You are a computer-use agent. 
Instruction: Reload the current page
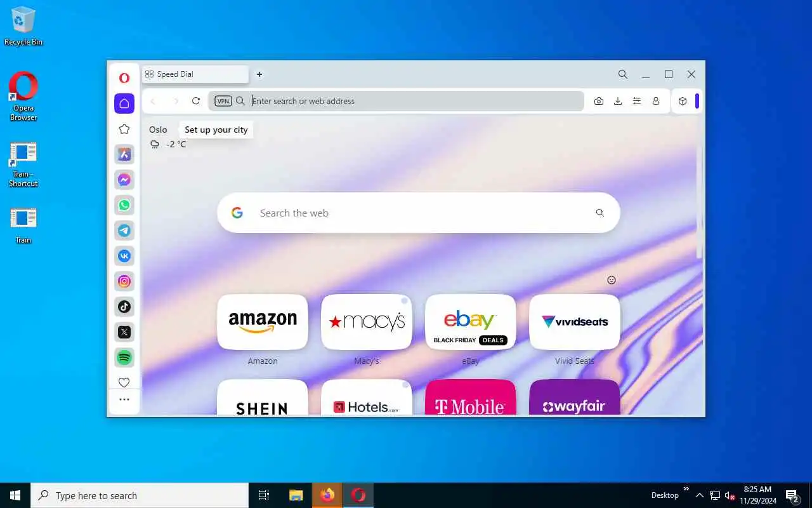(x=196, y=101)
